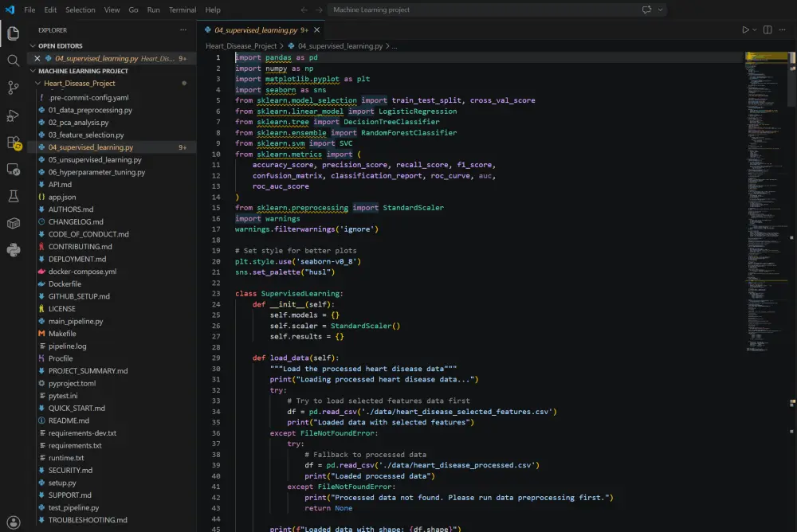Click the 'def load_data(self):' code line
Screen dimensions: 797x532
[x=296, y=358]
